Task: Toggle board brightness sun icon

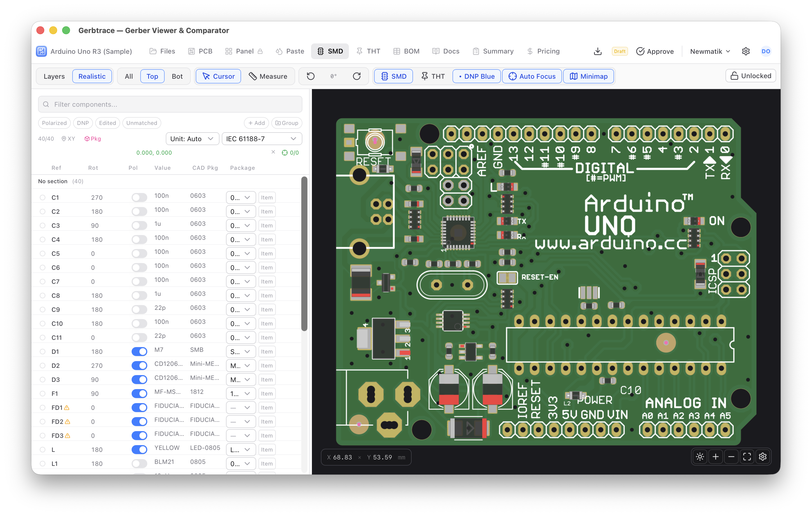Action: tap(700, 457)
